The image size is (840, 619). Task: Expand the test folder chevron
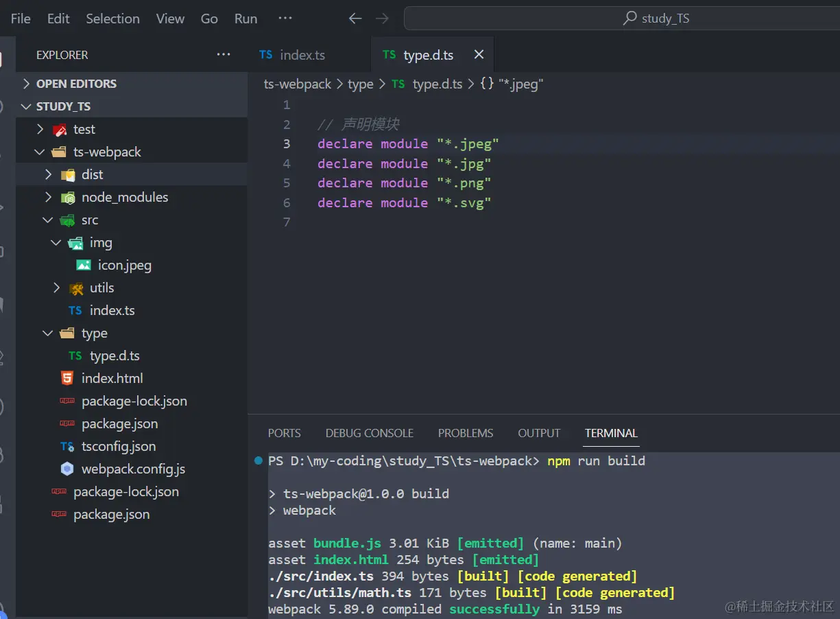pos(40,129)
